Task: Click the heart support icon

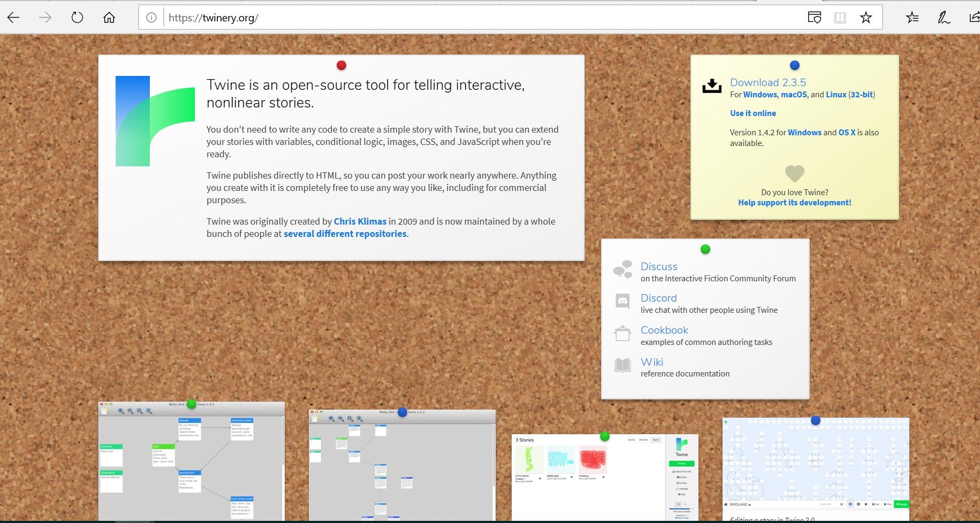Action: tap(794, 173)
